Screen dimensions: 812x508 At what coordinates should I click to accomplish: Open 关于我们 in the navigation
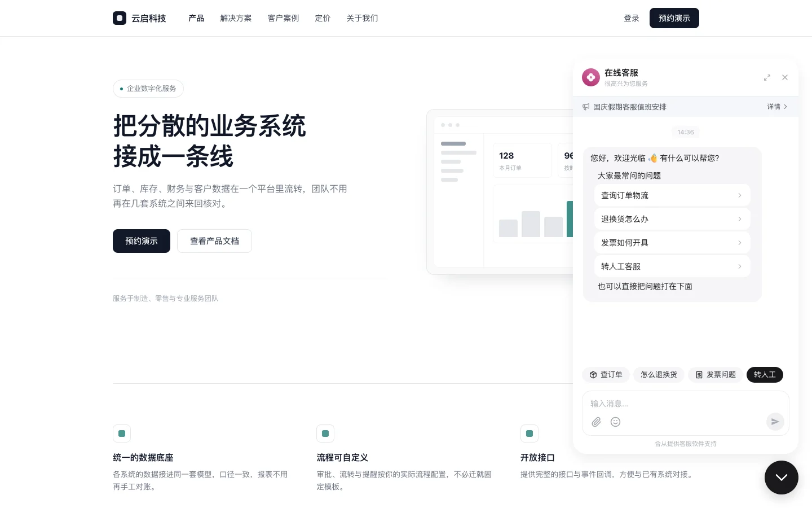[x=362, y=18]
